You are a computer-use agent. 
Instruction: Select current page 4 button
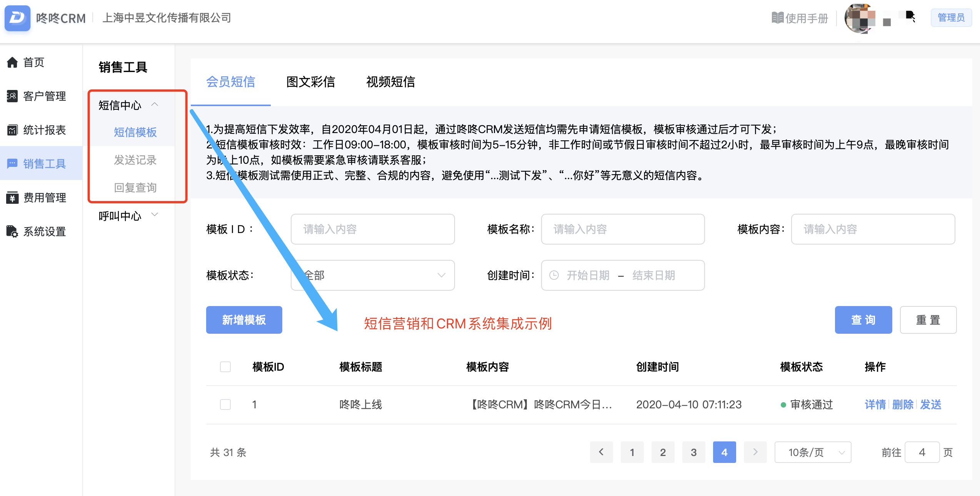pos(725,452)
